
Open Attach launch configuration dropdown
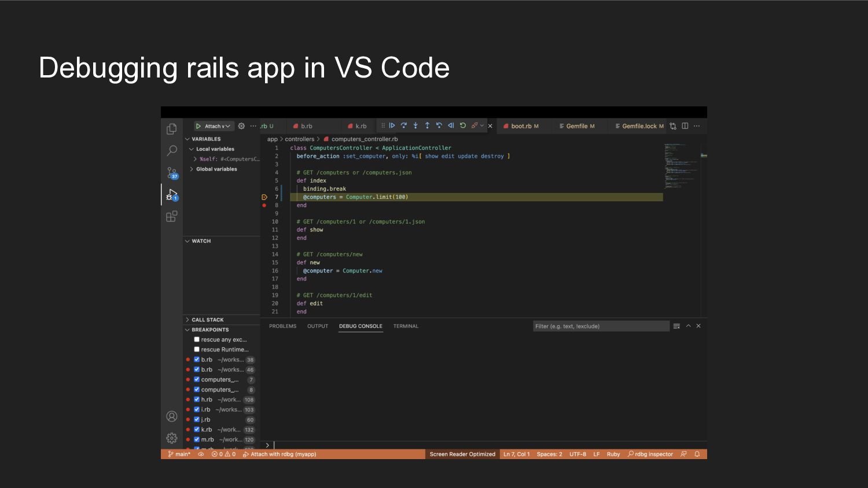click(218, 126)
